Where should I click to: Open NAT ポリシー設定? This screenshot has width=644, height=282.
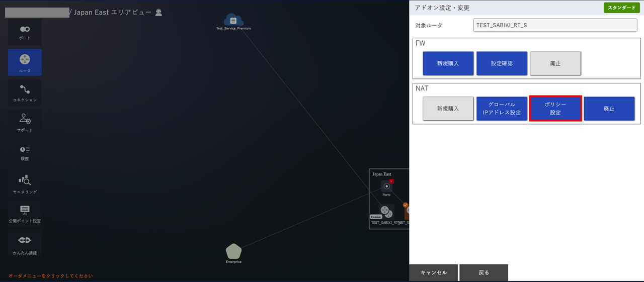(x=555, y=109)
